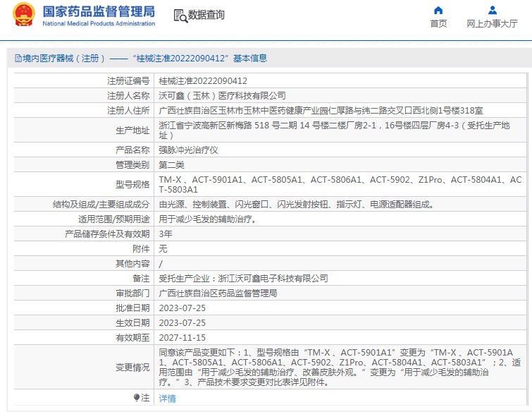The width and height of the screenshot is (532, 412).
Task: Click approval department 广西壮族自治区药品监督管理局
Action: (218, 293)
